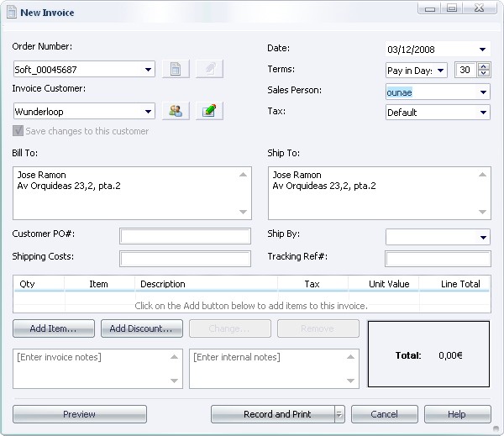Click inside the Ship To address box

tap(380, 193)
